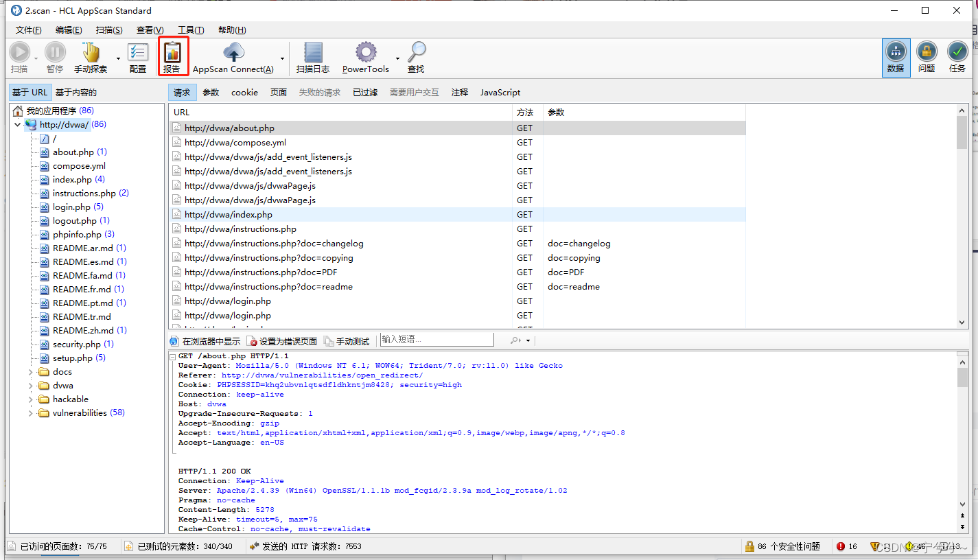The height and width of the screenshot is (560, 978).
Task: Switch to the cookie tab
Action: (244, 93)
